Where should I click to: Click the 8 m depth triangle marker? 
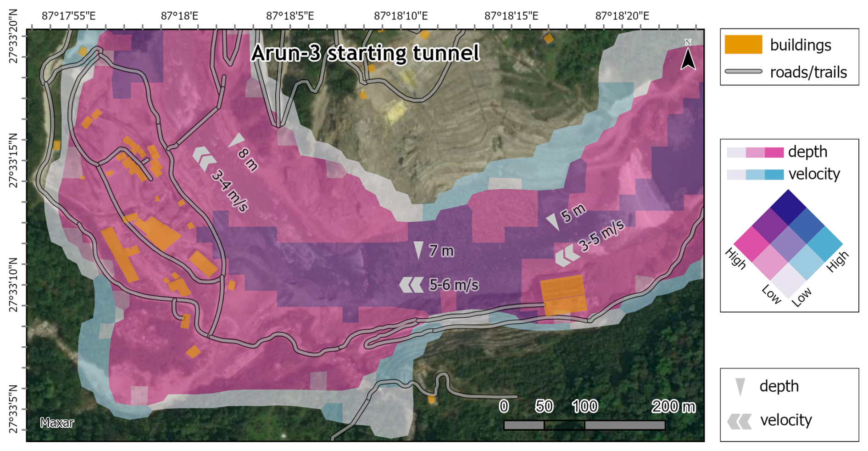pos(237,140)
